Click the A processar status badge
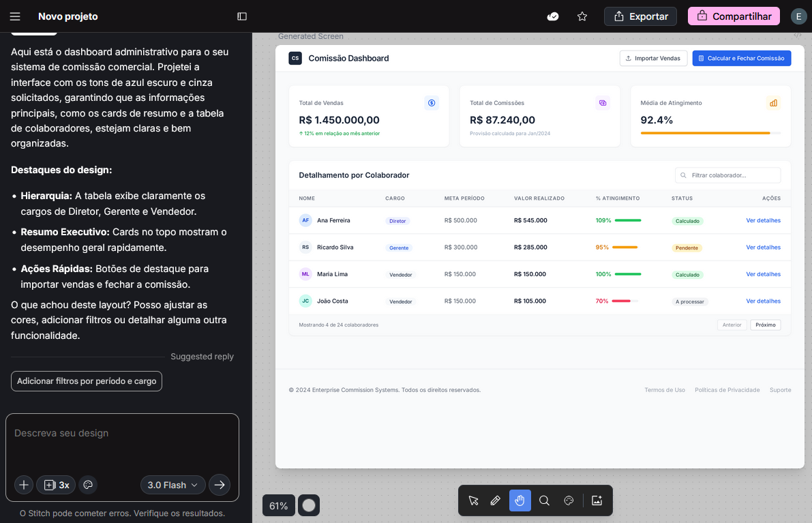Screen dimensions: 812x523 (x=690, y=301)
